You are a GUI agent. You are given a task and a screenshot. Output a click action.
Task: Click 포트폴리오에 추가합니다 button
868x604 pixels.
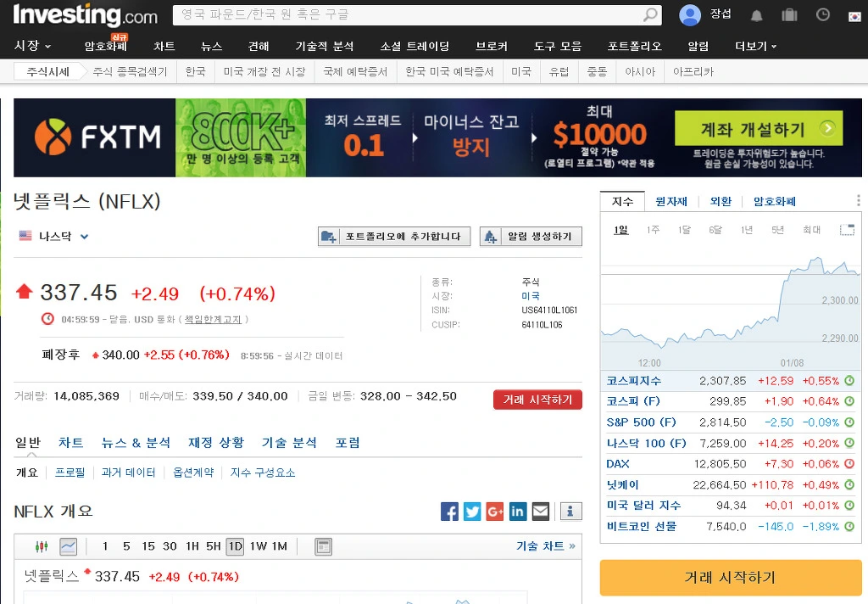pos(394,237)
